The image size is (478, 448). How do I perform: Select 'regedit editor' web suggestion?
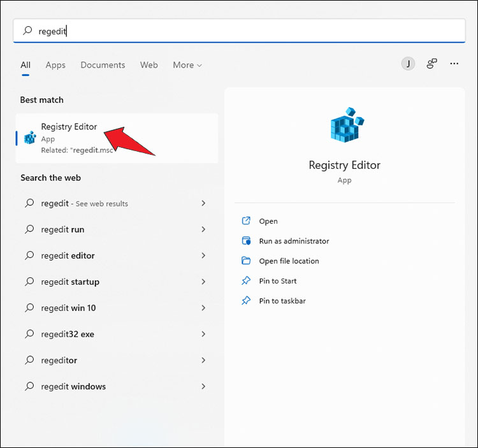click(116, 256)
